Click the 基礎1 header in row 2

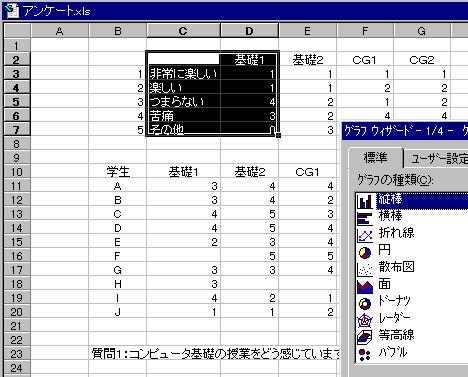[x=249, y=60]
